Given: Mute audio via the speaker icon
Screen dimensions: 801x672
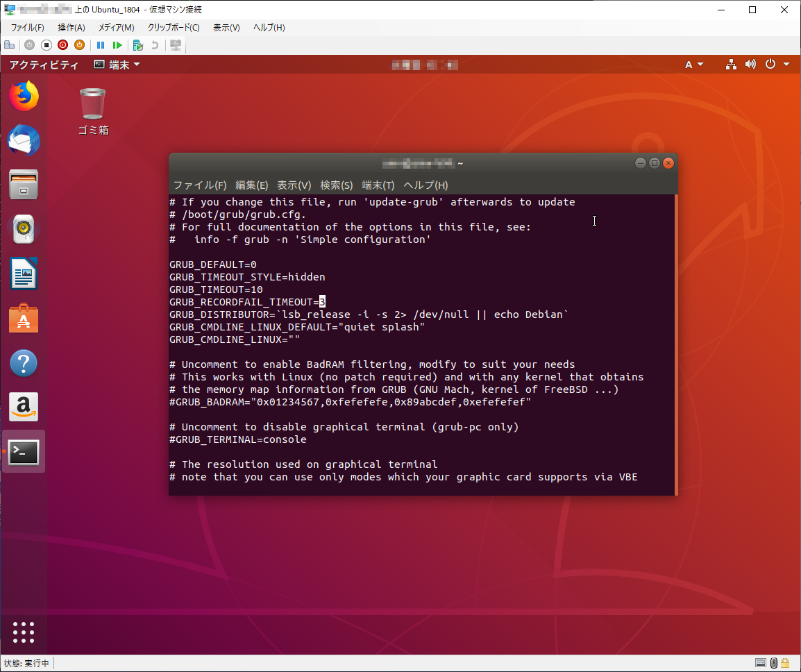Looking at the screenshot, I should (750, 64).
